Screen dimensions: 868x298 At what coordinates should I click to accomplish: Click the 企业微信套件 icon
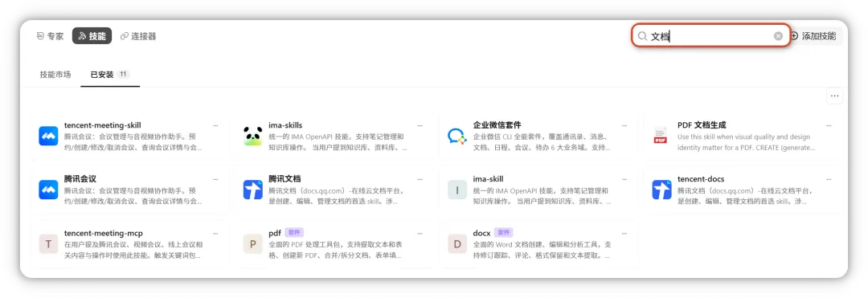coord(457,136)
